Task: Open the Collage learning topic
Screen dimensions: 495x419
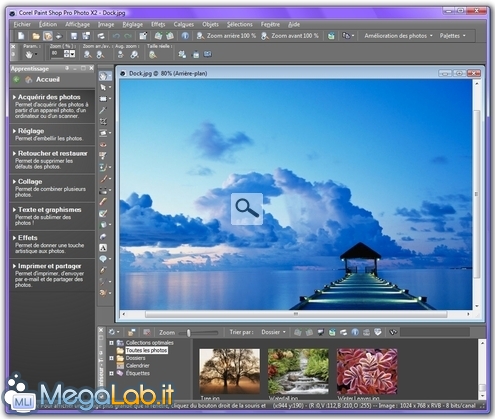Action: (30, 182)
